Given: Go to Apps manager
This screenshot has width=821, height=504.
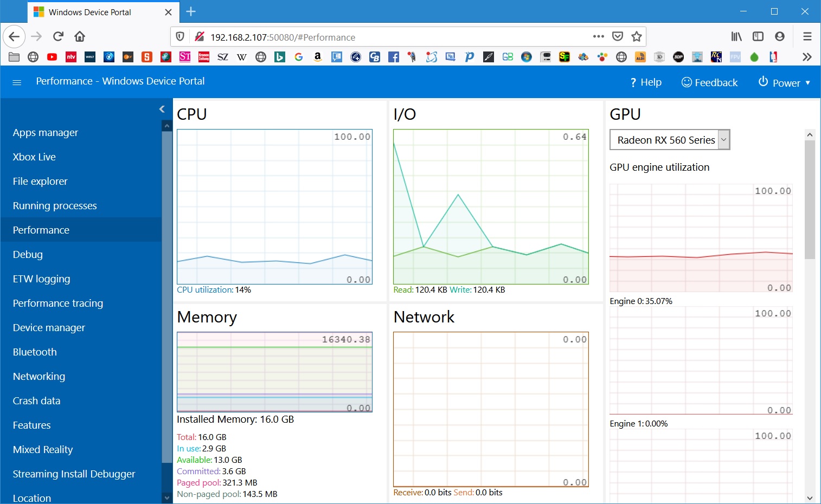Looking at the screenshot, I should (x=46, y=133).
